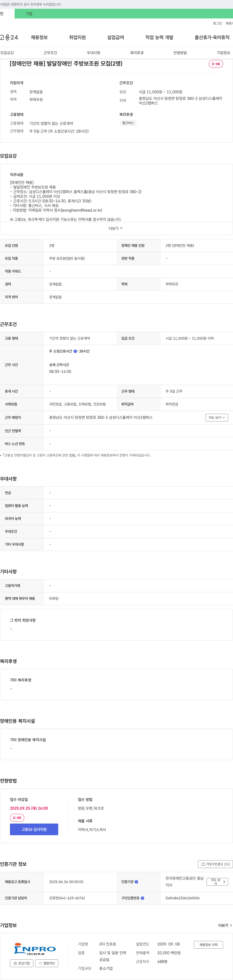
Task: Open the 취업지원 menu
Action: pos(77,37)
